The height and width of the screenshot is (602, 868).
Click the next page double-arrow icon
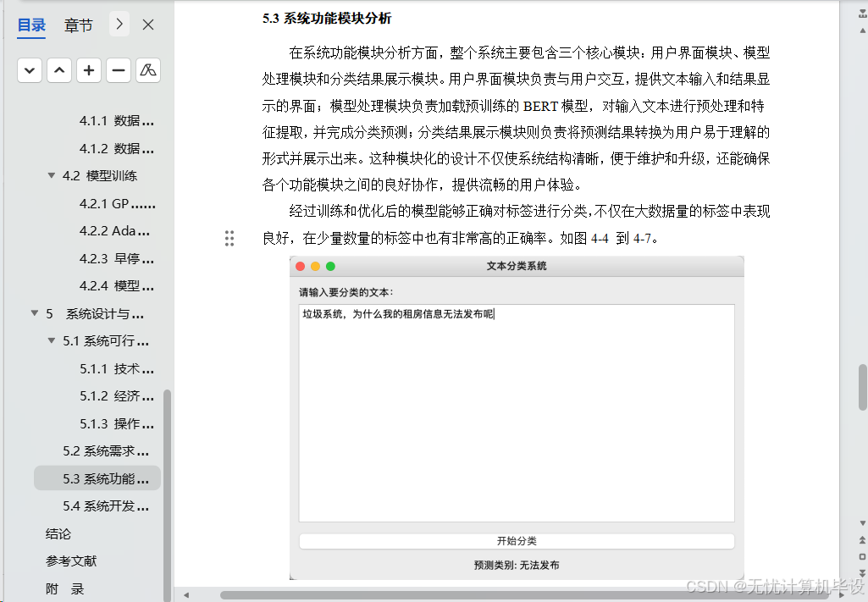click(862, 572)
